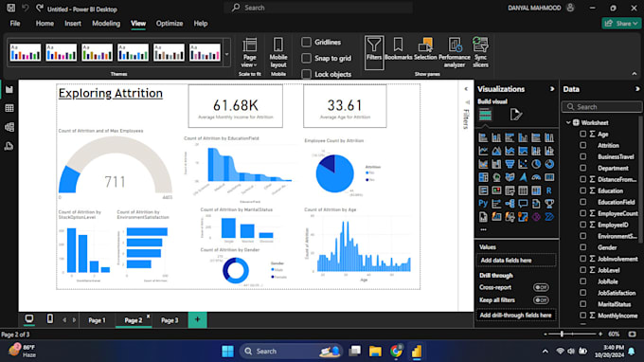Switch to the Insert ribbon tab
The height and width of the screenshot is (362, 644).
pos(73,24)
